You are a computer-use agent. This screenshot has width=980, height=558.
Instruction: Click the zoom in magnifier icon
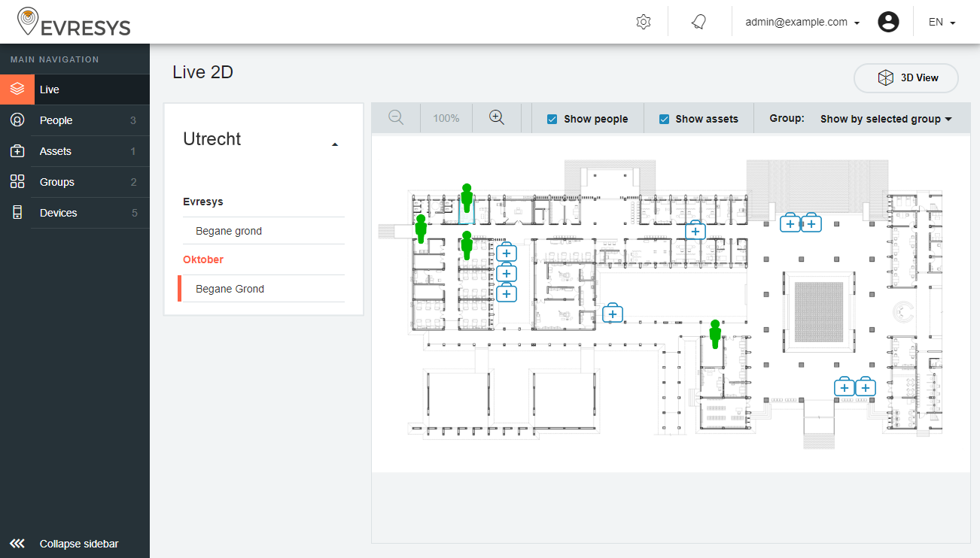tap(496, 117)
